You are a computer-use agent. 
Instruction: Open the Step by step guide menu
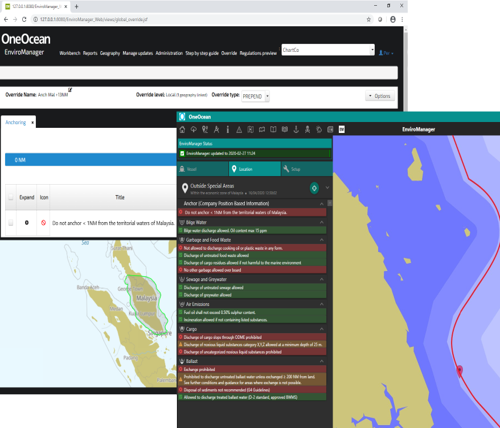(x=202, y=53)
